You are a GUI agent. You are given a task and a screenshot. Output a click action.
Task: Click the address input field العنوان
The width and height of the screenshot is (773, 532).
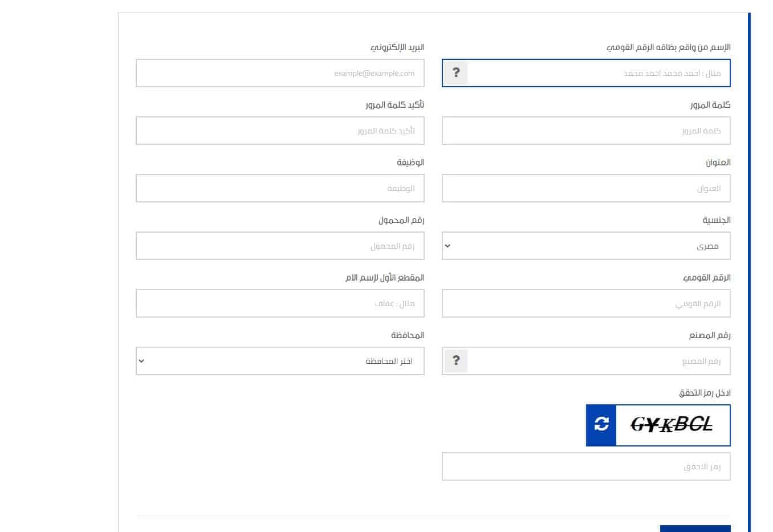pyautogui.click(x=586, y=188)
